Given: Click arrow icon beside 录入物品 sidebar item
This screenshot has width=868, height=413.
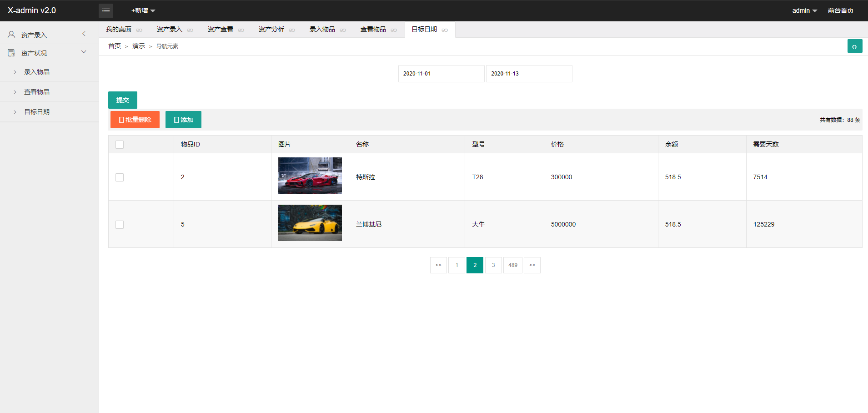Looking at the screenshot, I should pos(15,72).
